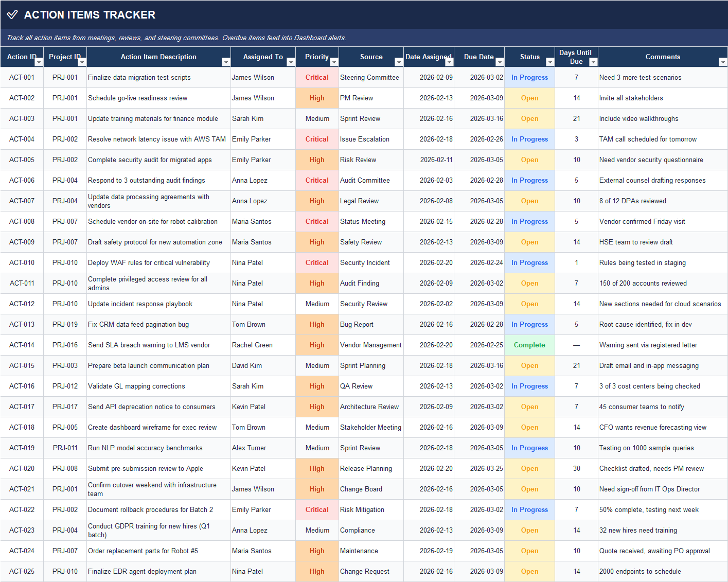Screen dimensions: 728x582
Task: Open the Comments filter dropdown
Action: pos(723,62)
